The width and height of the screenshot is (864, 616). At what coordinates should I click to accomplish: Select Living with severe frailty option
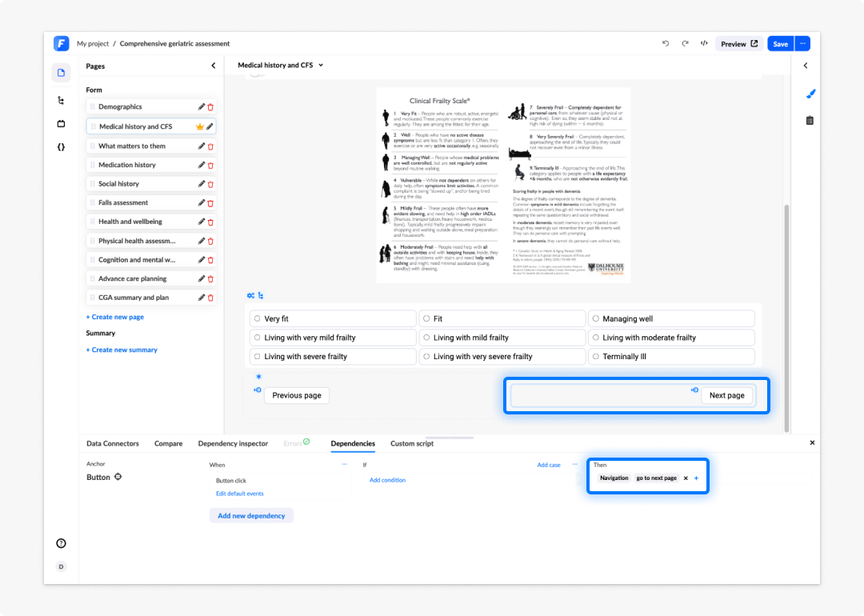point(333,357)
